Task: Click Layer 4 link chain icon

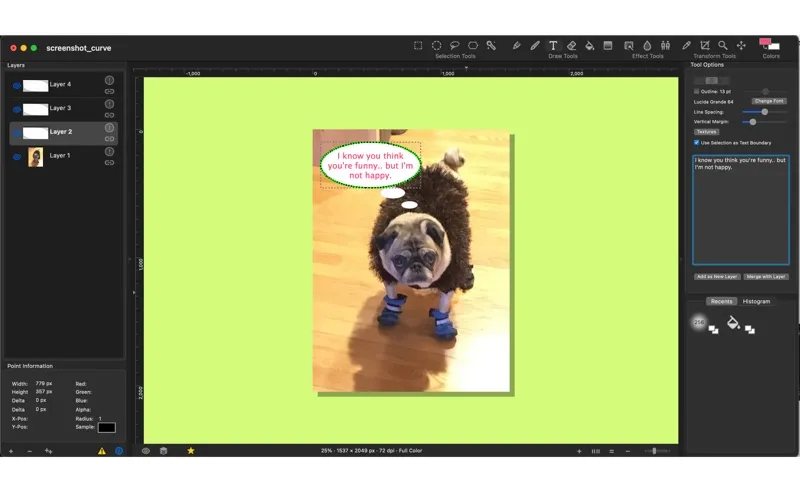Action: 109,91
